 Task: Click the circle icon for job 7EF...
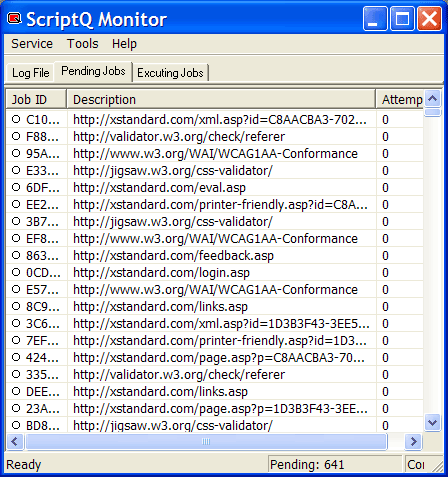[x=16, y=340]
